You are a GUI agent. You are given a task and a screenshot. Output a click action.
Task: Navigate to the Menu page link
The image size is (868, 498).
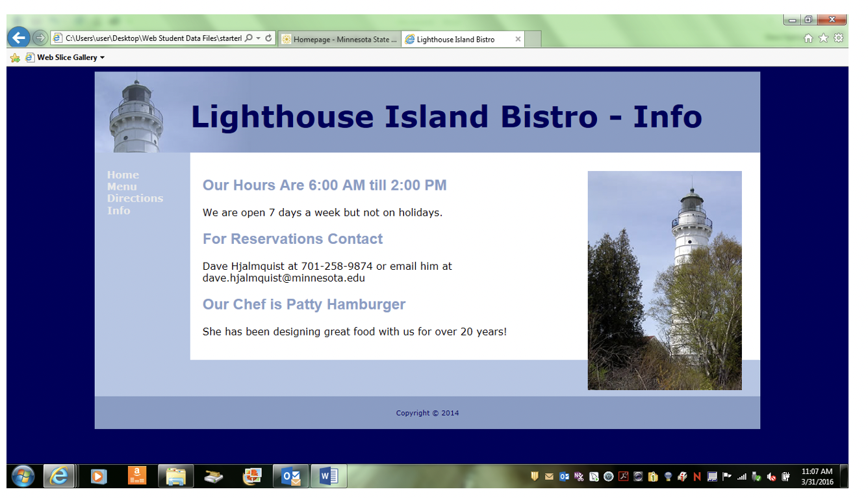click(121, 187)
